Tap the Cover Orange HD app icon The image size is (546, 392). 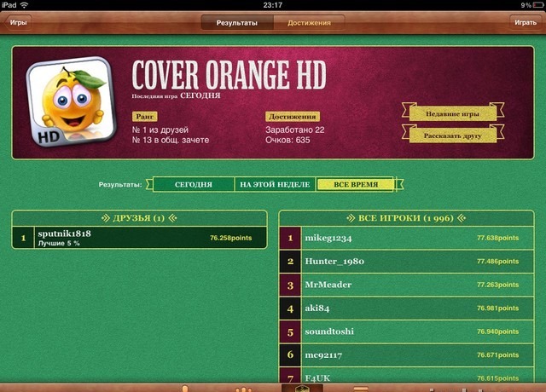click(x=71, y=101)
